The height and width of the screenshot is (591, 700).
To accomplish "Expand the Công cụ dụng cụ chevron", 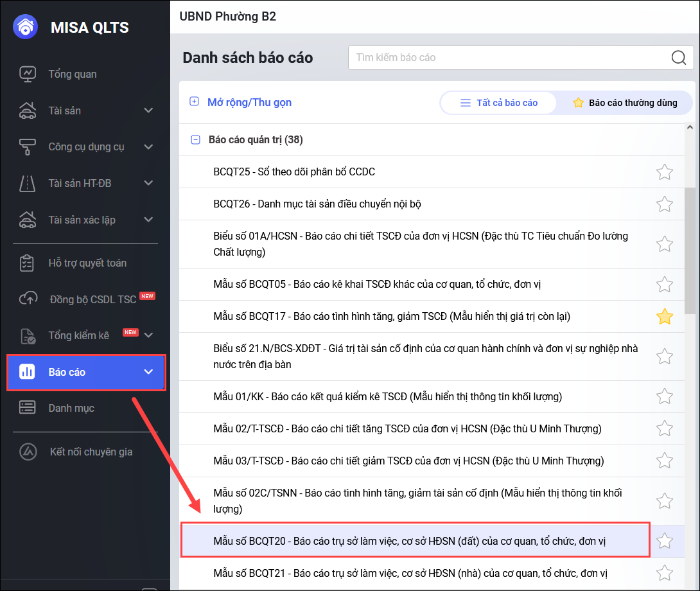I will pos(148,146).
